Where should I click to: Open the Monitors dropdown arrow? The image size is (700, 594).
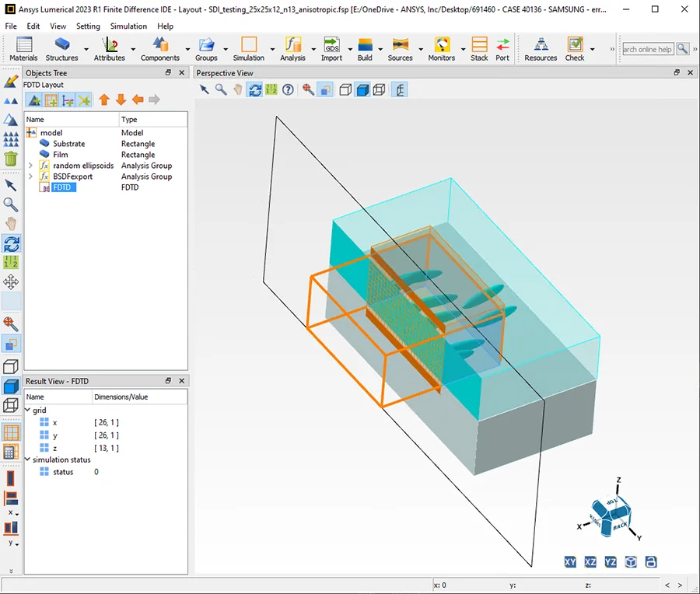click(463, 49)
